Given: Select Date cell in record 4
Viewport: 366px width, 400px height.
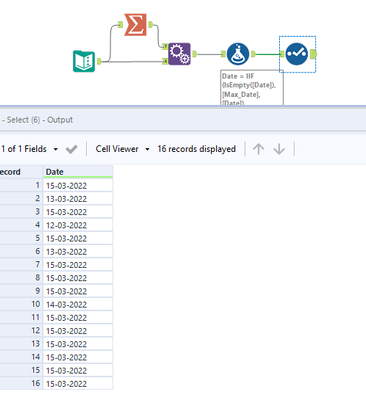Looking at the screenshot, I should pos(78,225).
